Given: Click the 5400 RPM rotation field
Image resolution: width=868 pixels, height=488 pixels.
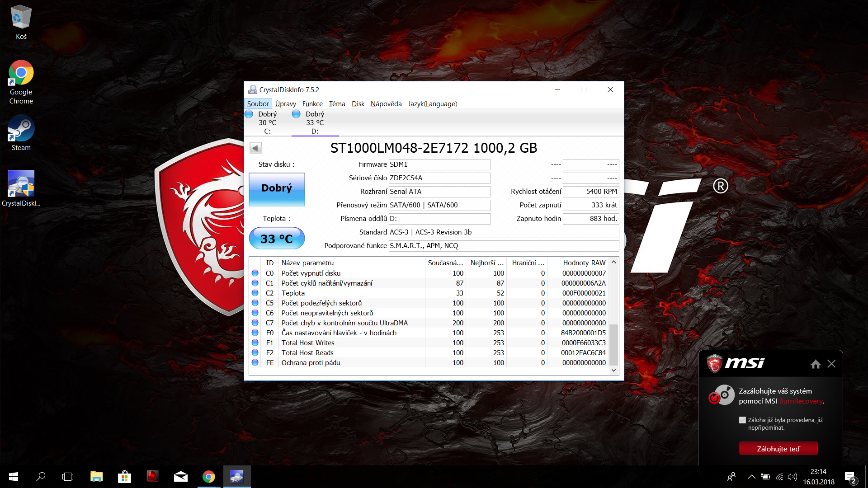Looking at the screenshot, I should tap(591, 192).
